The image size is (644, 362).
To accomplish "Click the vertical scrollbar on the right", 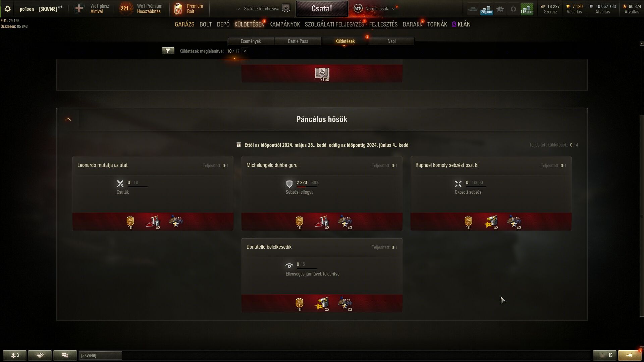I will (642, 216).
